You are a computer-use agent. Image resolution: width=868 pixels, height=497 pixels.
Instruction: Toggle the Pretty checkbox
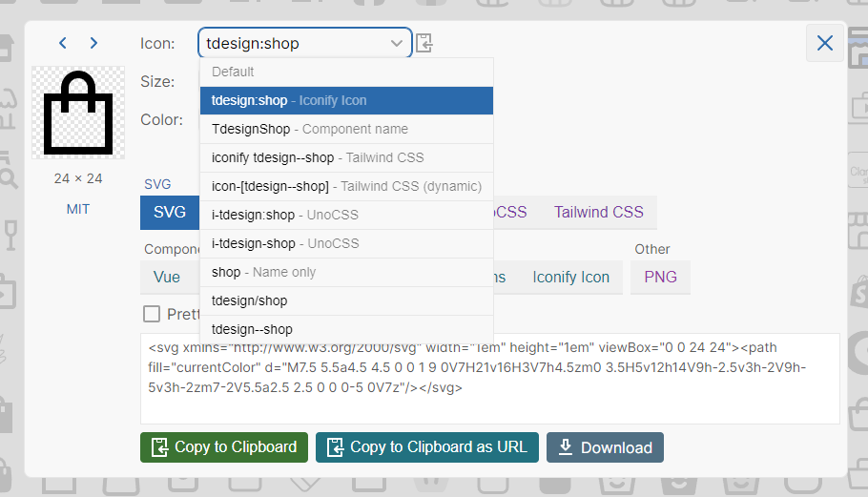click(152, 314)
